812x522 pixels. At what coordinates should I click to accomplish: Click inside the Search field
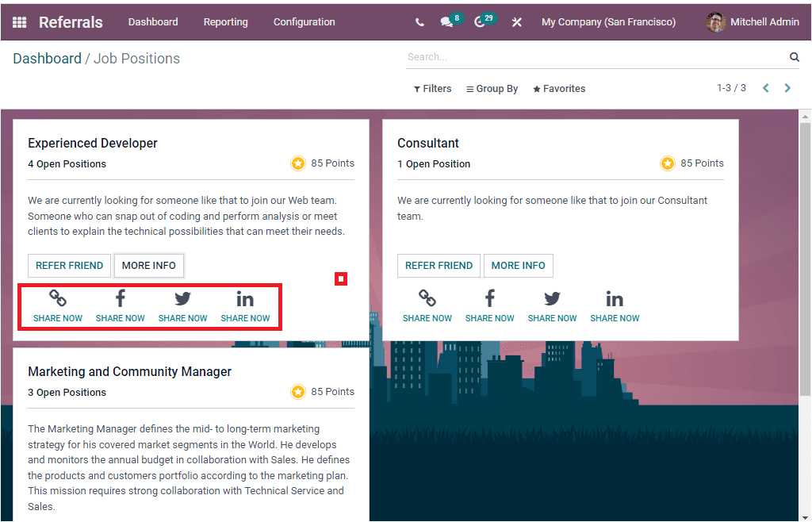click(x=555, y=56)
